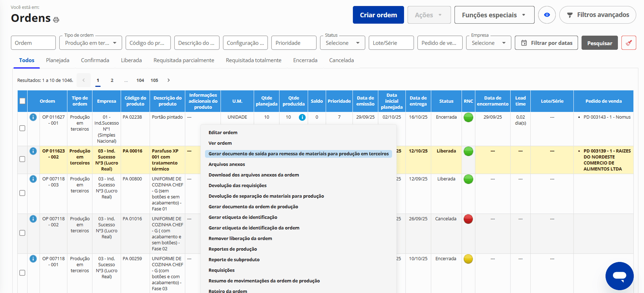Toggle the select-all checkbox in table header
This screenshot has height=293, width=644.
(23, 101)
